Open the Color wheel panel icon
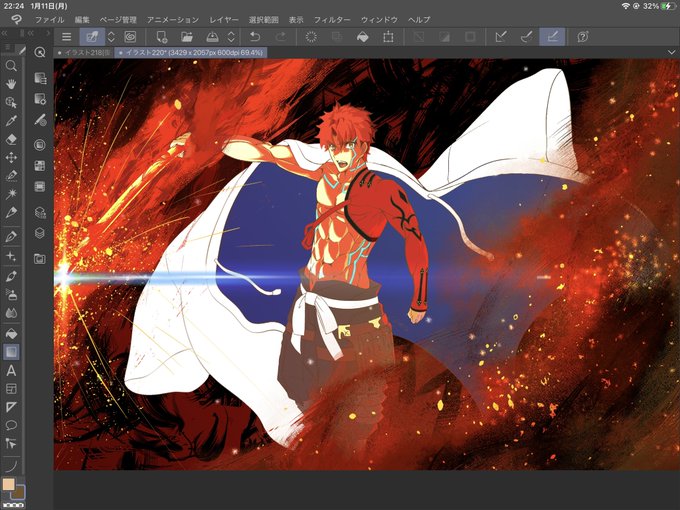 point(39,144)
